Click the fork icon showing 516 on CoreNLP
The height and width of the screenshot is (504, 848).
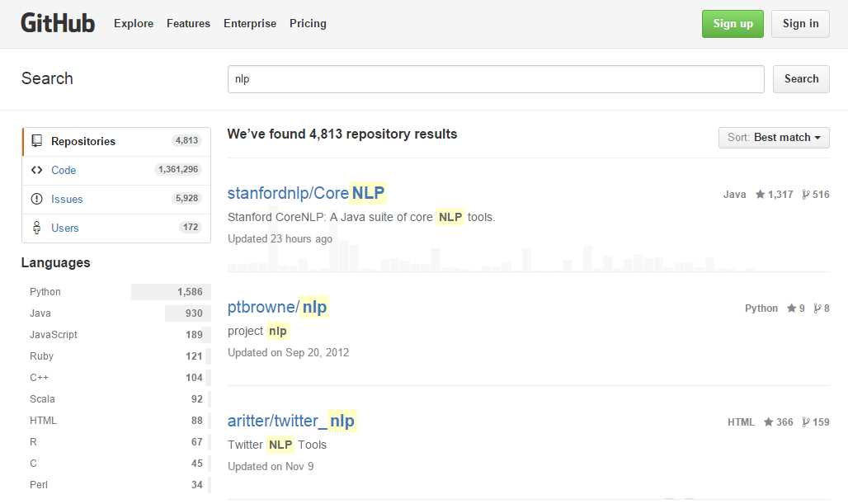tap(806, 194)
